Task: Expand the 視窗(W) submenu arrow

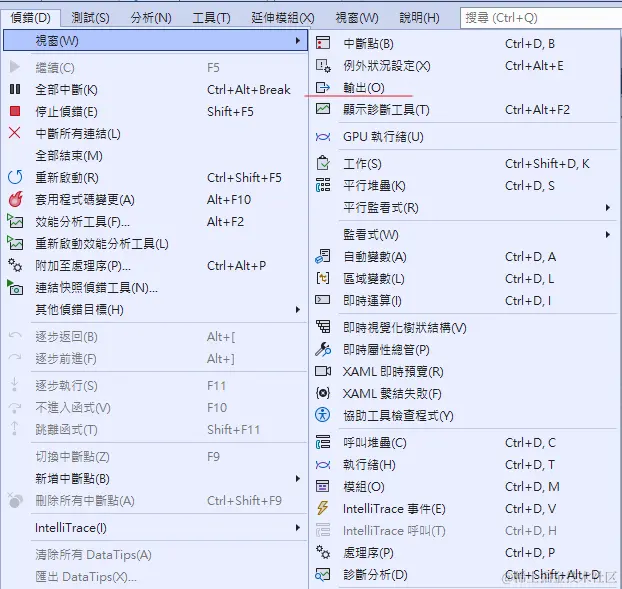Action: tap(298, 40)
